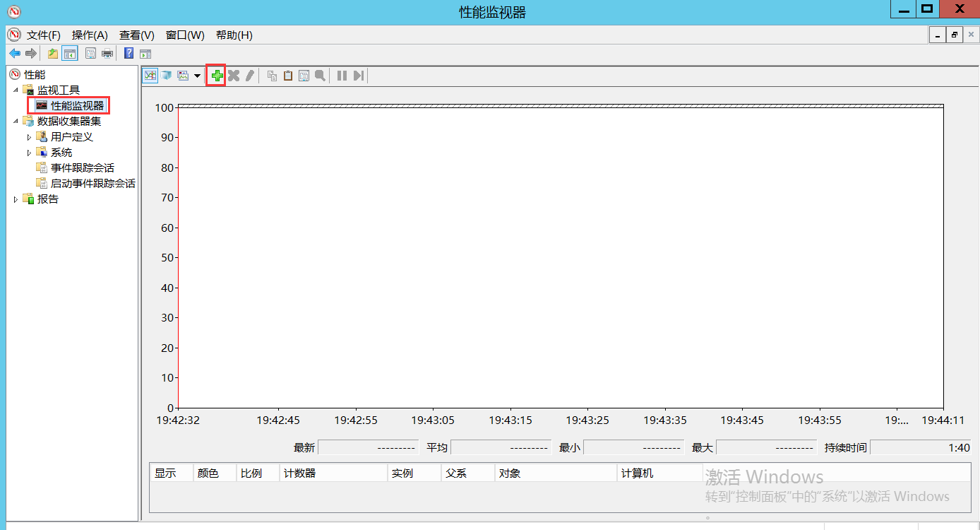Open the 文件(F) menu

(44, 35)
